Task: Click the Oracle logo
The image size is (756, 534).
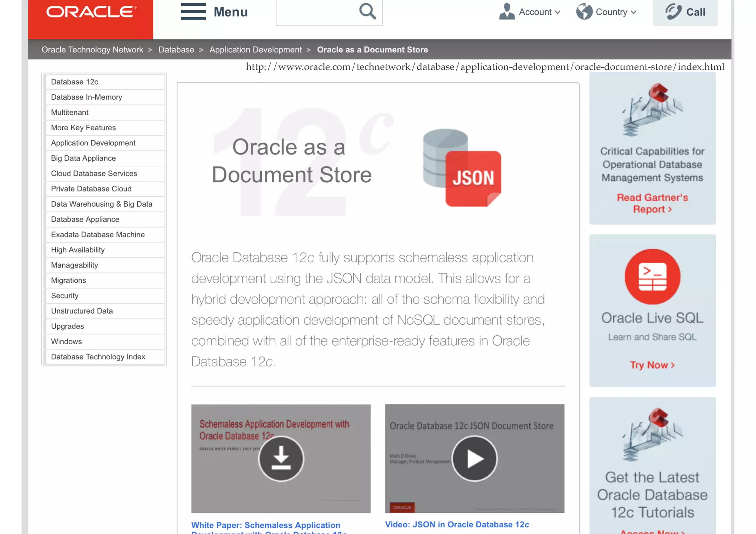Action: click(91, 12)
